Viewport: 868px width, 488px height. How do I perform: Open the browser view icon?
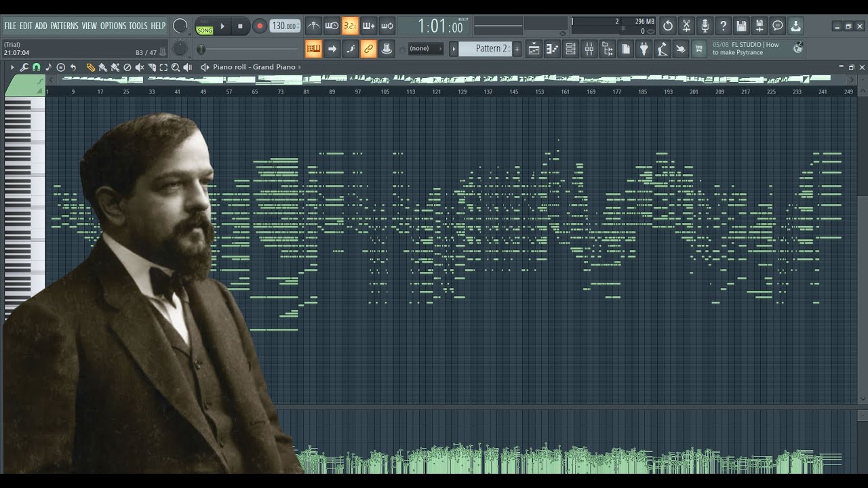point(607,49)
